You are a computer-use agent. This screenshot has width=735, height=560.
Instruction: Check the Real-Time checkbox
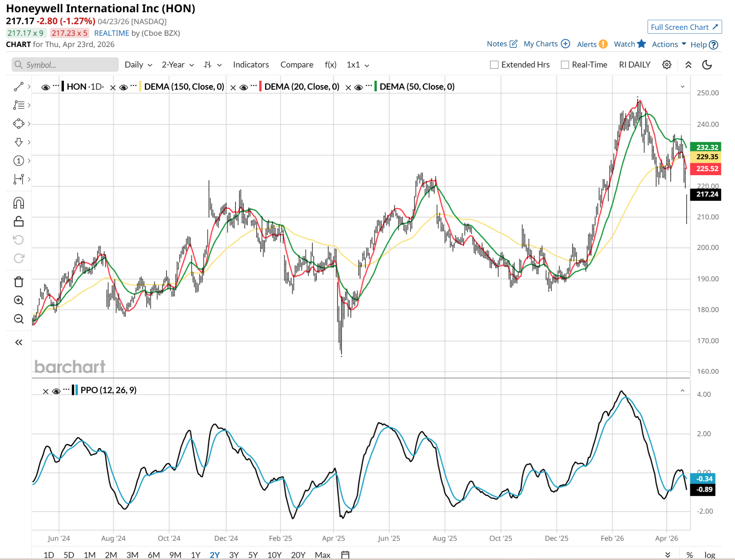point(565,65)
